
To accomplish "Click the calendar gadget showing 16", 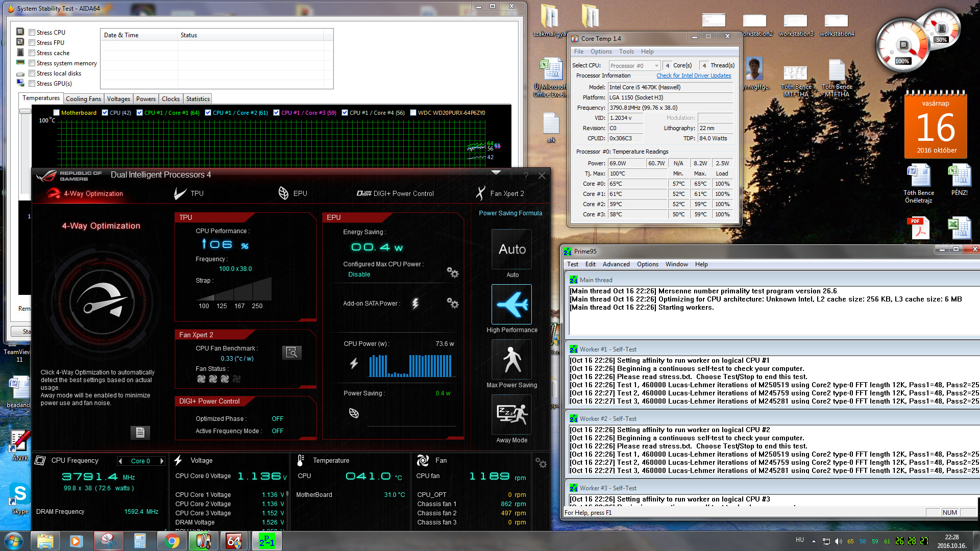I will 936,124.
